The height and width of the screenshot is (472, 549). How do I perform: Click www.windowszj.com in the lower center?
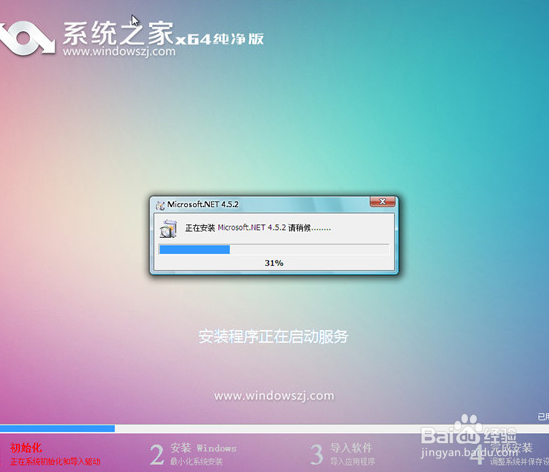274,396
